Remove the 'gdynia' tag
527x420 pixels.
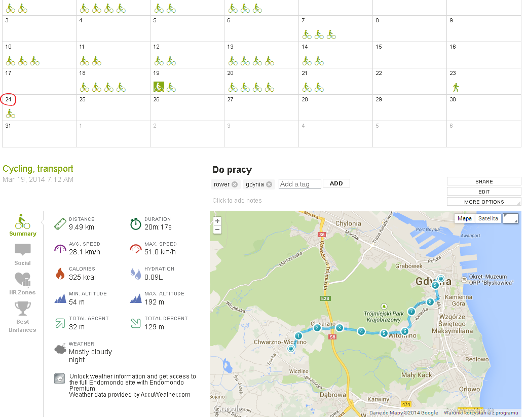click(x=269, y=184)
